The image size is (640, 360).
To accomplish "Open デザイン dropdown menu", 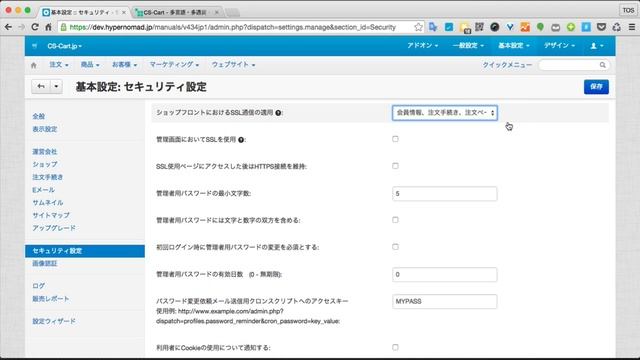I will pos(559,45).
